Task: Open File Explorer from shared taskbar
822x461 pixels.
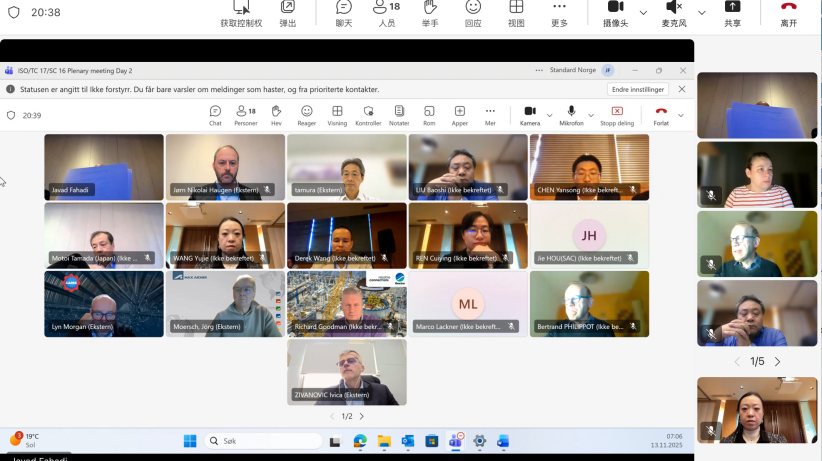Action: pos(384,441)
